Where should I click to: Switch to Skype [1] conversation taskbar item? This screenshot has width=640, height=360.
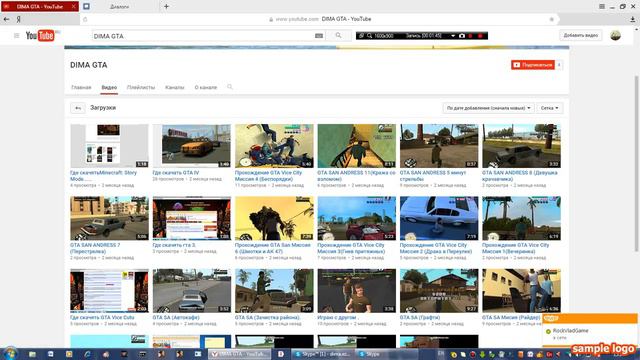pos(322,354)
